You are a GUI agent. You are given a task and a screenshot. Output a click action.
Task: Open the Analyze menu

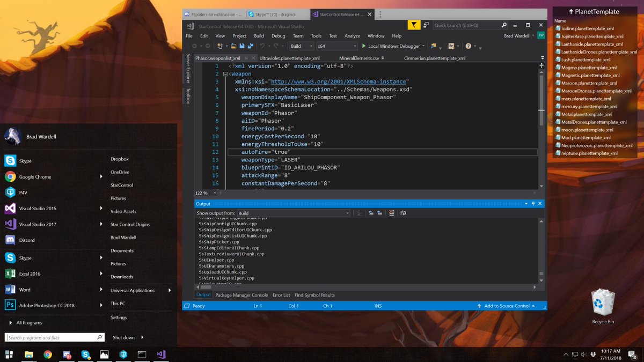coord(352,36)
